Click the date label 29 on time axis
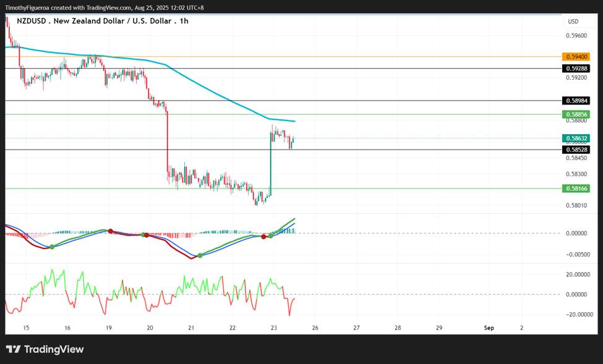 click(x=439, y=328)
